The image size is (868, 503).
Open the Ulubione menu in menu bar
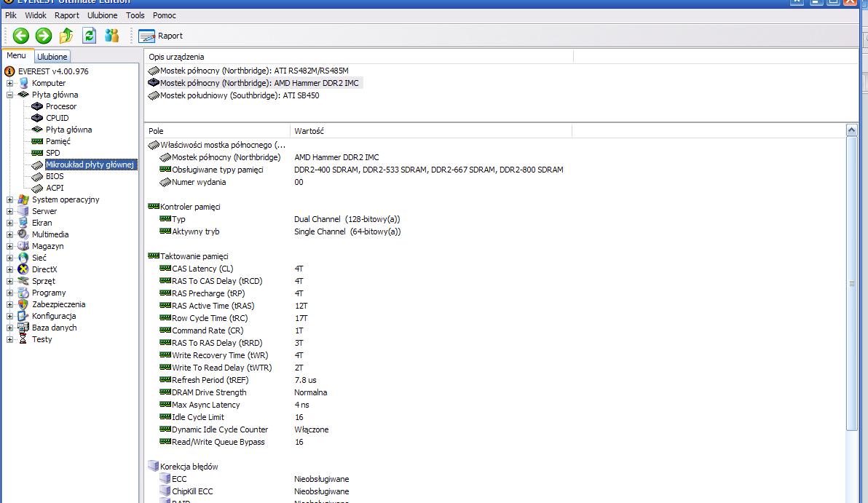point(103,15)
